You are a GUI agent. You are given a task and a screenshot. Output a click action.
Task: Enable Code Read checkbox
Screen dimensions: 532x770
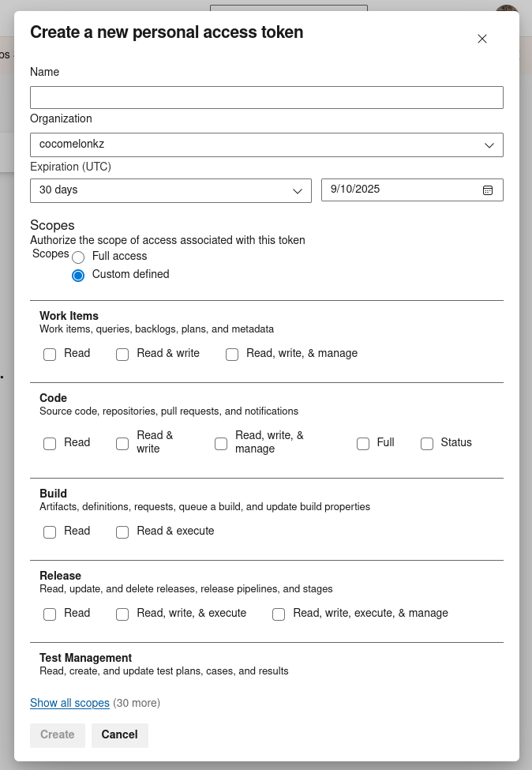[50, 444]
